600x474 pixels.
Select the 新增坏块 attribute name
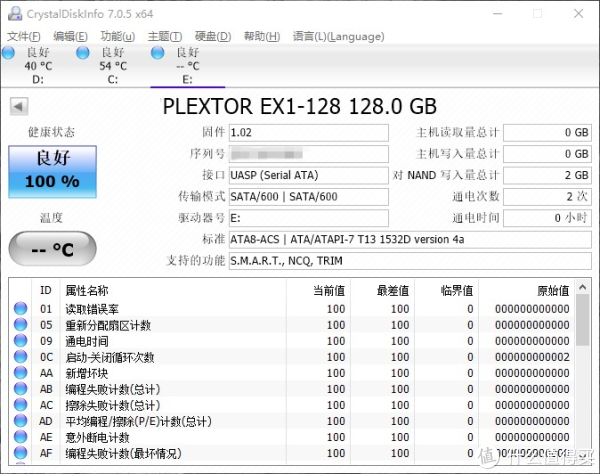(x=86, y=373)
